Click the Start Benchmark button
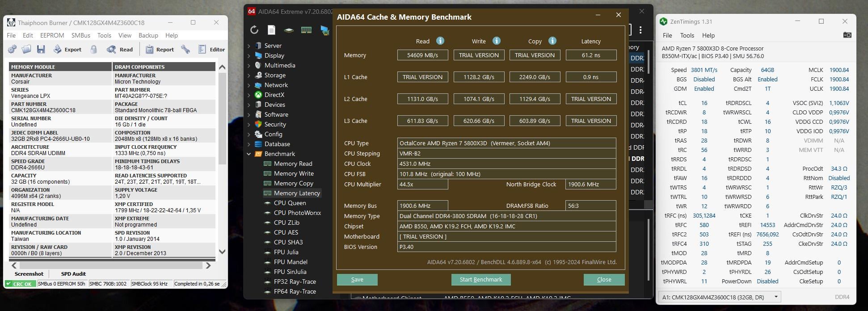 (x=481, y=279)
